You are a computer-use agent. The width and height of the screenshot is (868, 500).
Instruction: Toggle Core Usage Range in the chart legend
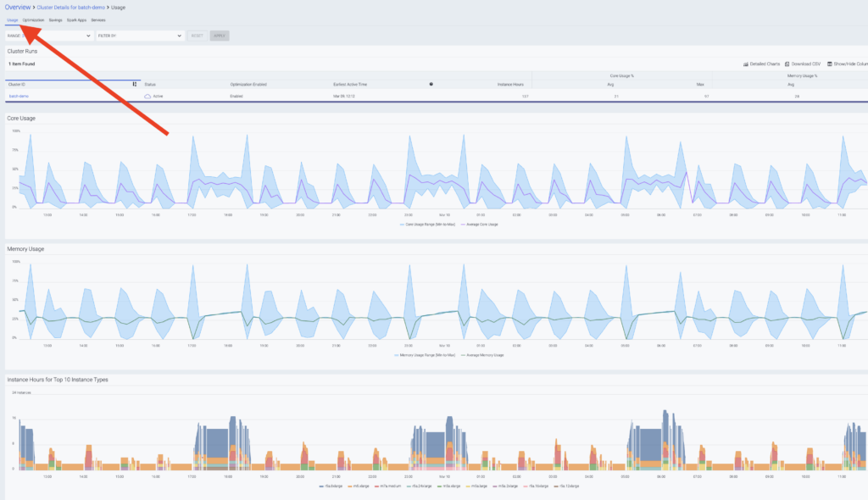(427, 224)
